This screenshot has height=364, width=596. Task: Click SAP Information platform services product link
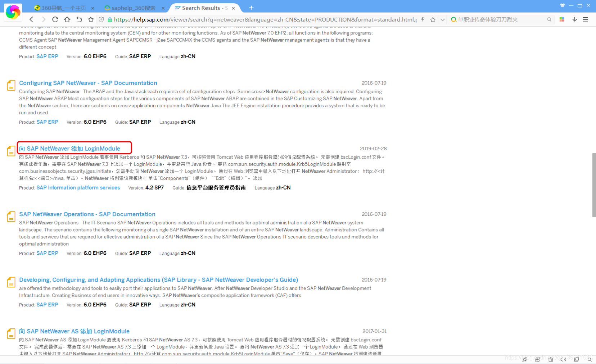coord(78,188)
